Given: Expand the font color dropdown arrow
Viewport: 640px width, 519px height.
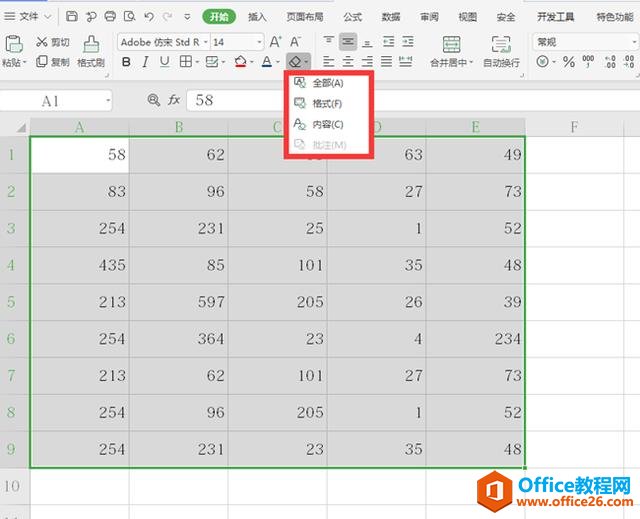Looking at the screenshot, I should (278, 62).
